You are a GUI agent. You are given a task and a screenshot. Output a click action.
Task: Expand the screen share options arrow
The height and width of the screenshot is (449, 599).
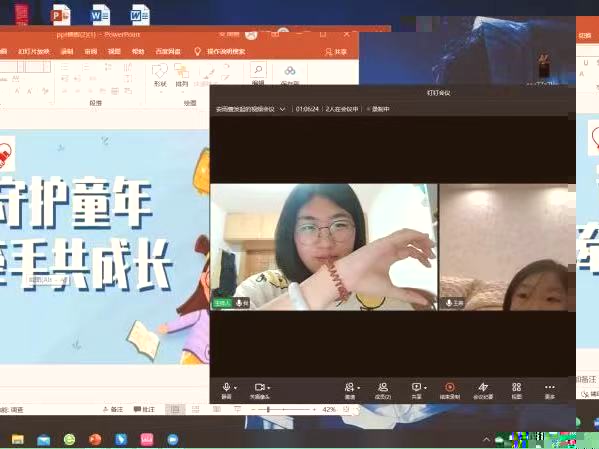(x=425, y=388)
